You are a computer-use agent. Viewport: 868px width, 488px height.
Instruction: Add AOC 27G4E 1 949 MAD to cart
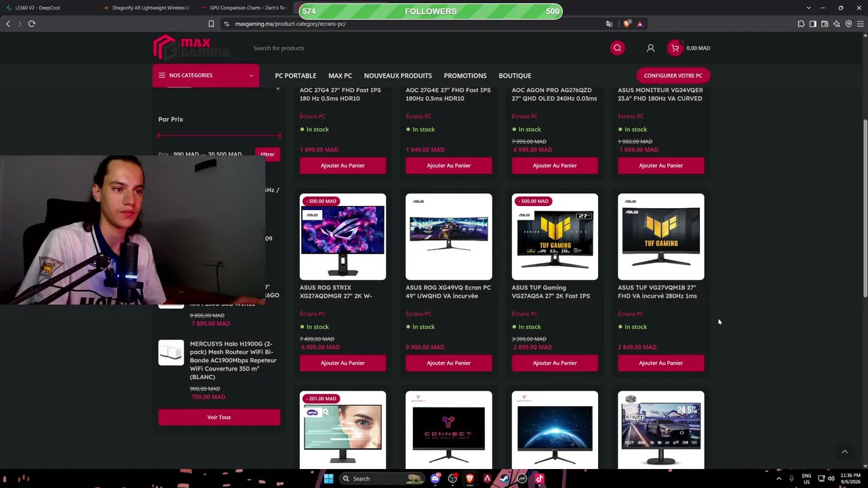coord(449,165)
